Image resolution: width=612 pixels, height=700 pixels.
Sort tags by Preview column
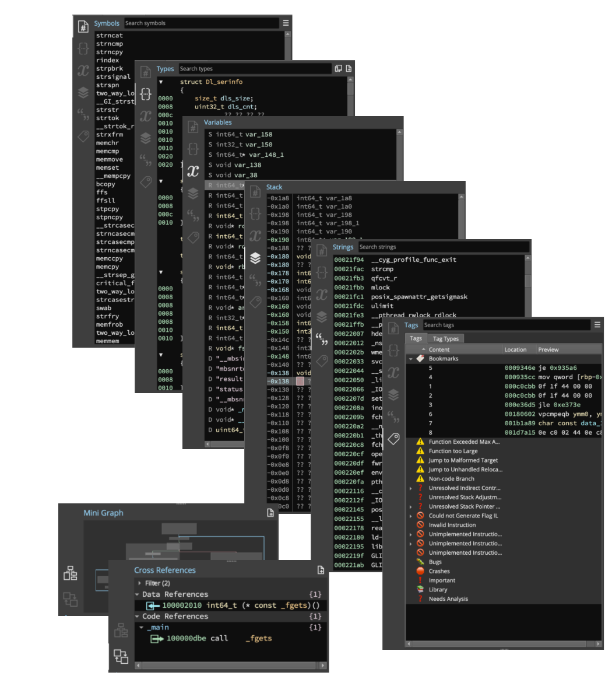point(569,349)
